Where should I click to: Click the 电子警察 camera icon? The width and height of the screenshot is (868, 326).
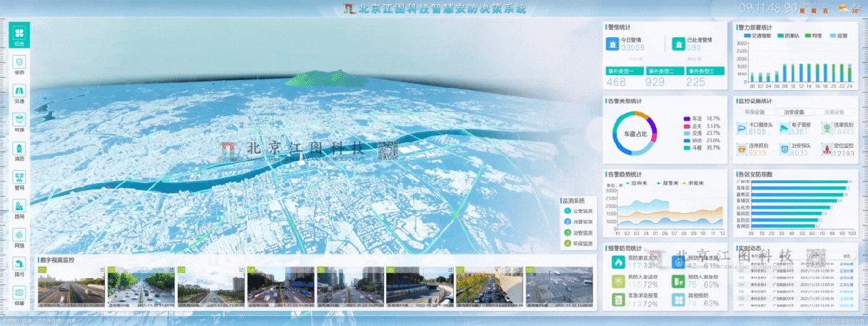[784, 129]
